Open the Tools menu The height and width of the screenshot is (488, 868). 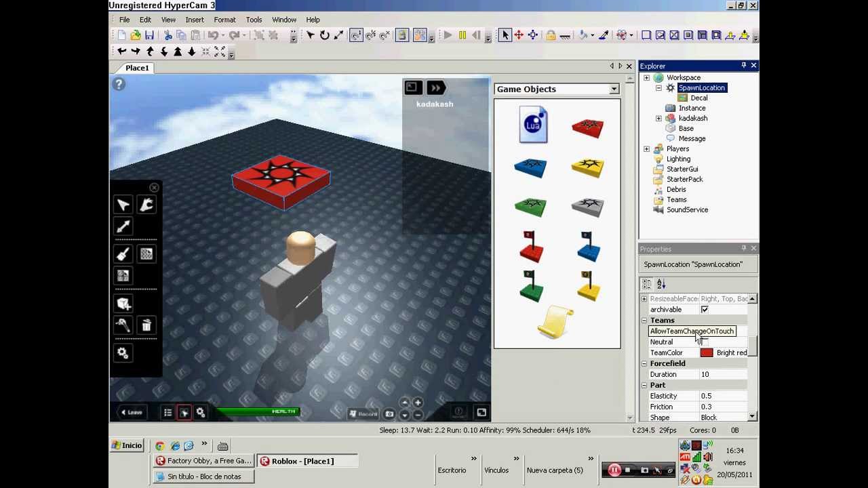[x=254, y=20]
